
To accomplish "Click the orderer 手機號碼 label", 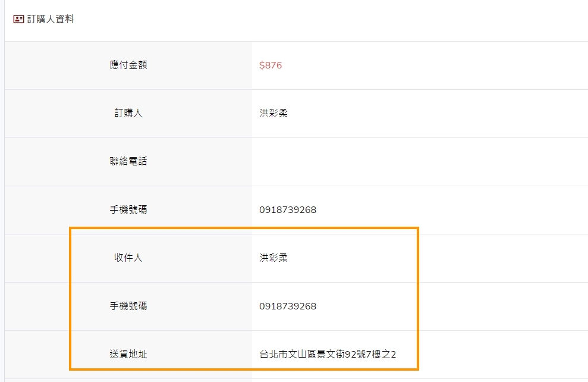I will pyautogui.click(x=128, y=209).
